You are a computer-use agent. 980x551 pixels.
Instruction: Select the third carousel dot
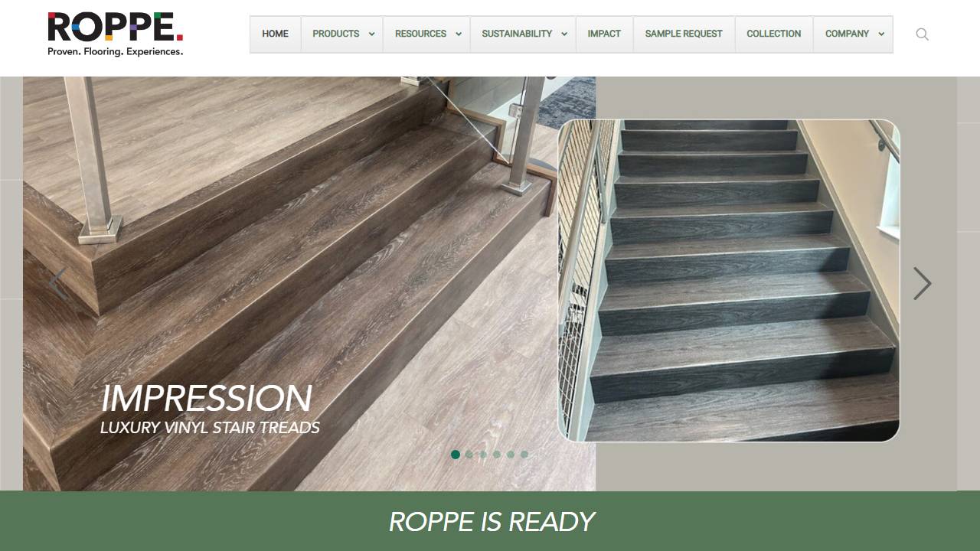[x=483, y=455]
